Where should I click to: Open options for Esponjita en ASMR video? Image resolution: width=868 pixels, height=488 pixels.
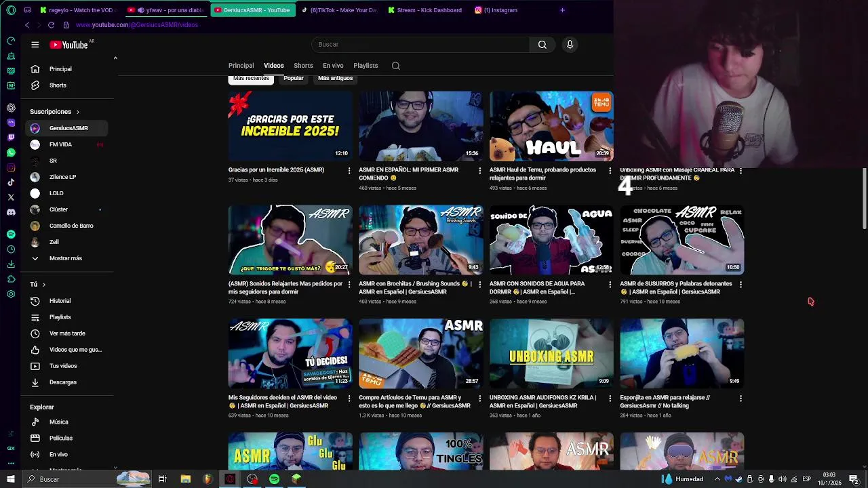coord(741,399)
